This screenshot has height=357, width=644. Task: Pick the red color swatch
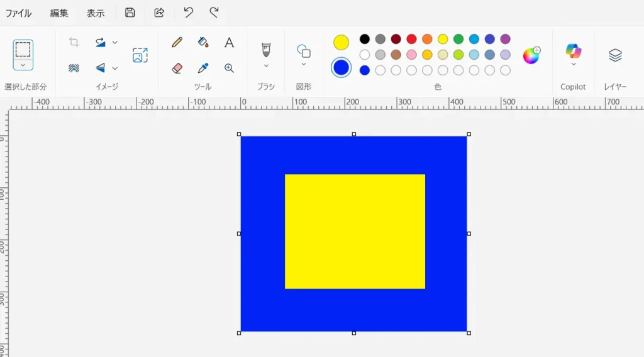[411, 39]
